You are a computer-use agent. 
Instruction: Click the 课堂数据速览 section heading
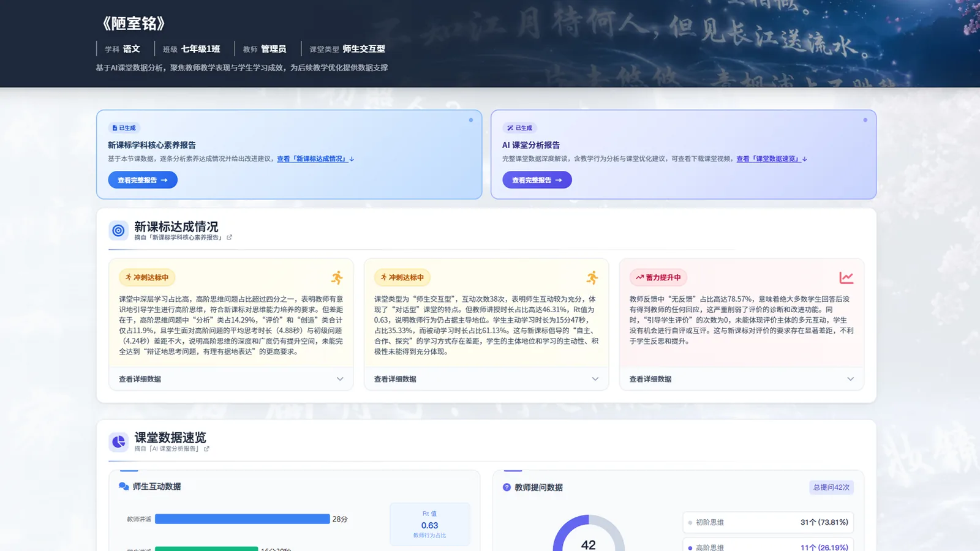(170, 437)
